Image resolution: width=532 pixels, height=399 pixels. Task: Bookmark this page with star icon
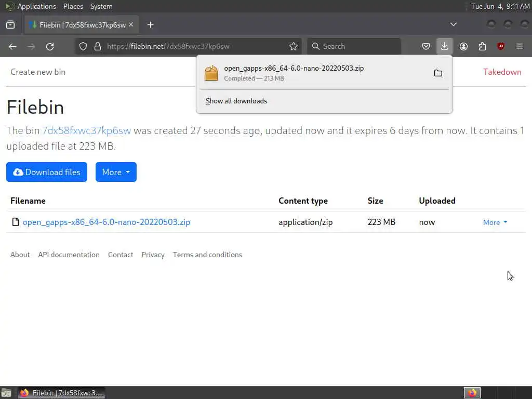coord(294,46)
